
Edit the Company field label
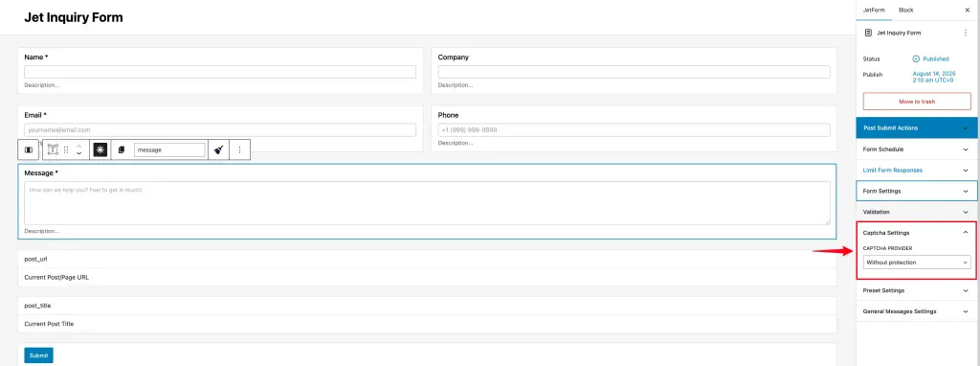(453, 57)
